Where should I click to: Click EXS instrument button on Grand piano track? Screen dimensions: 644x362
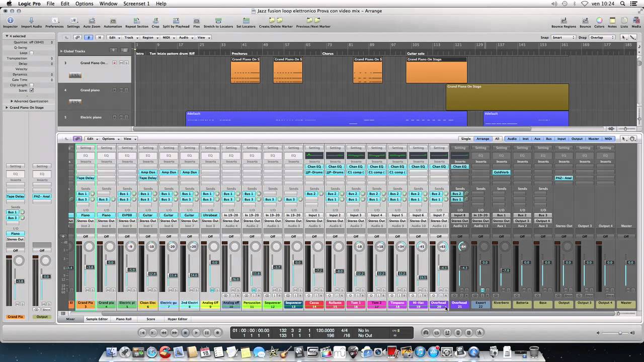click(x=75, y=102)
